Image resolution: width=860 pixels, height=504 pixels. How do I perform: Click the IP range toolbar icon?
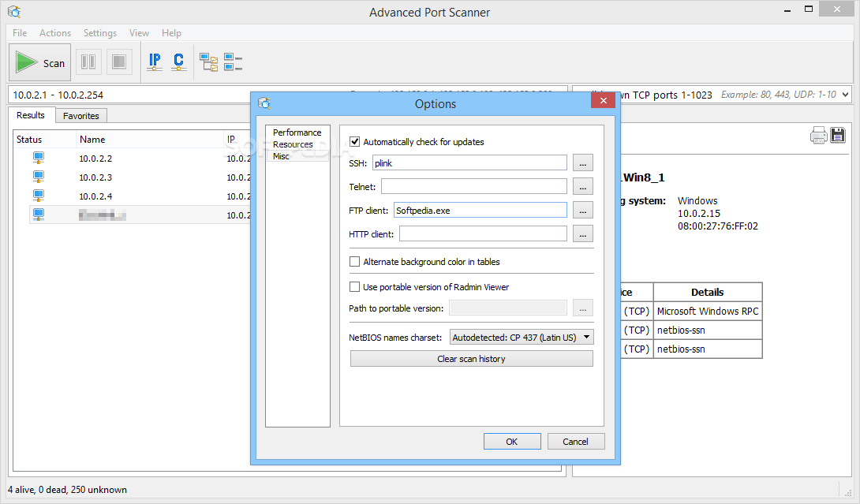[155, 62]
